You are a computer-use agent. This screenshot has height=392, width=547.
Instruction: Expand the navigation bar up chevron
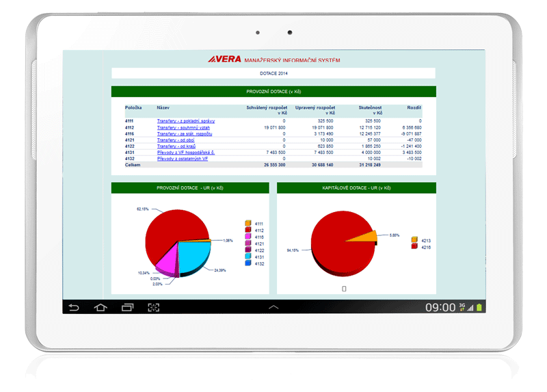pos(273,307)
